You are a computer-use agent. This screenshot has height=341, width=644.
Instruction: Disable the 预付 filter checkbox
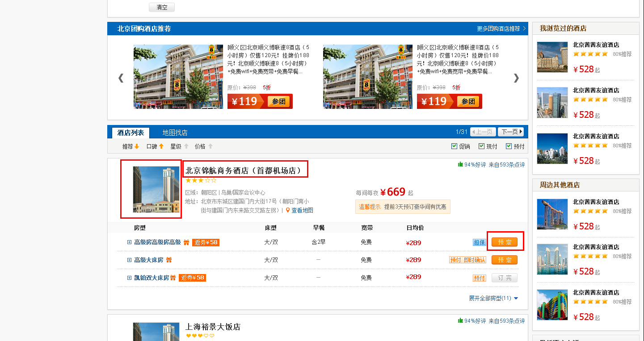509,146
